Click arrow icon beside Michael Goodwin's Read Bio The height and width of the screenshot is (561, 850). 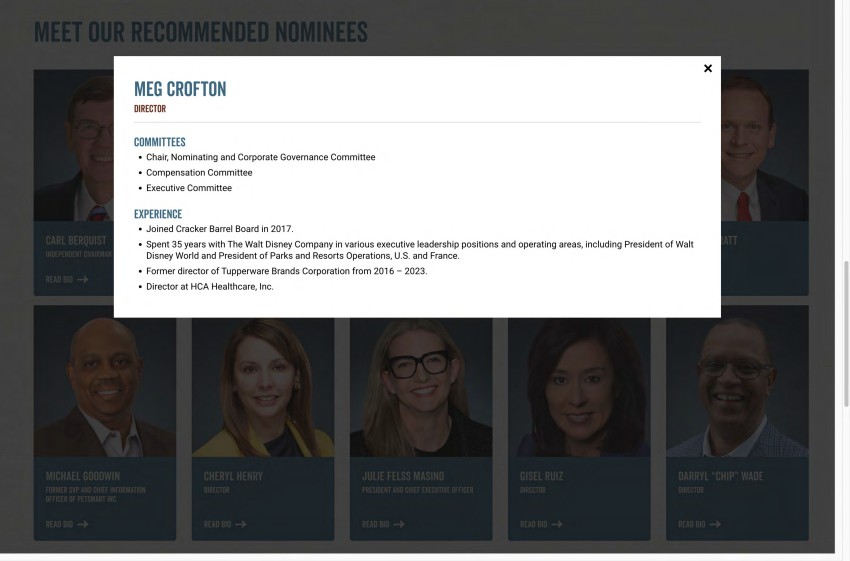82,524
